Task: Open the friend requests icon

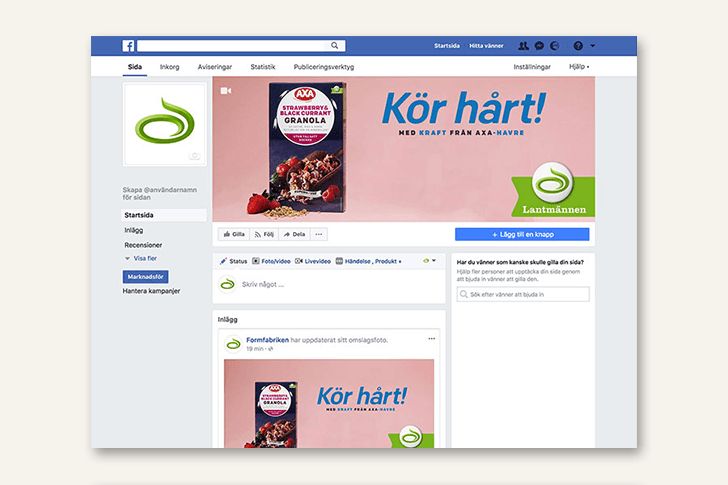Action: [x=523, y=45]
